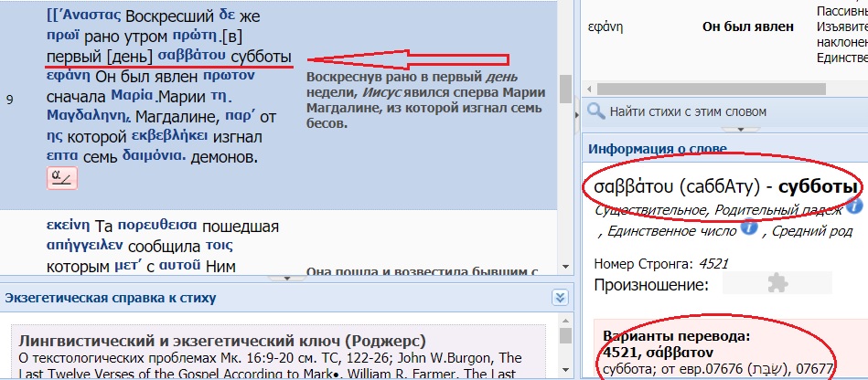Click the puzzle piece icon next to Произношение
This screenshot has height=380, width=868.
pos(777,283)
